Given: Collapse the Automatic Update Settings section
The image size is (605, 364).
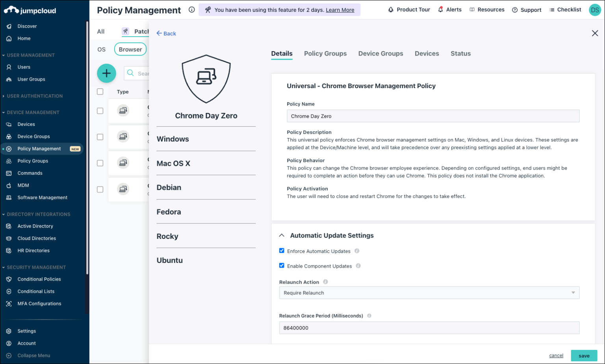Looking at the screenshot, I should click(282, 235).
